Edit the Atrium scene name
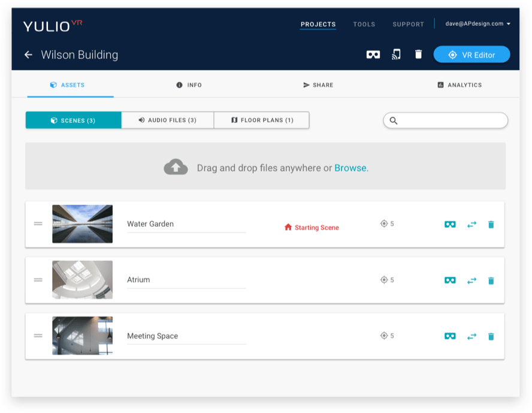The image size is (532, 413). click(x=186, y=281)
